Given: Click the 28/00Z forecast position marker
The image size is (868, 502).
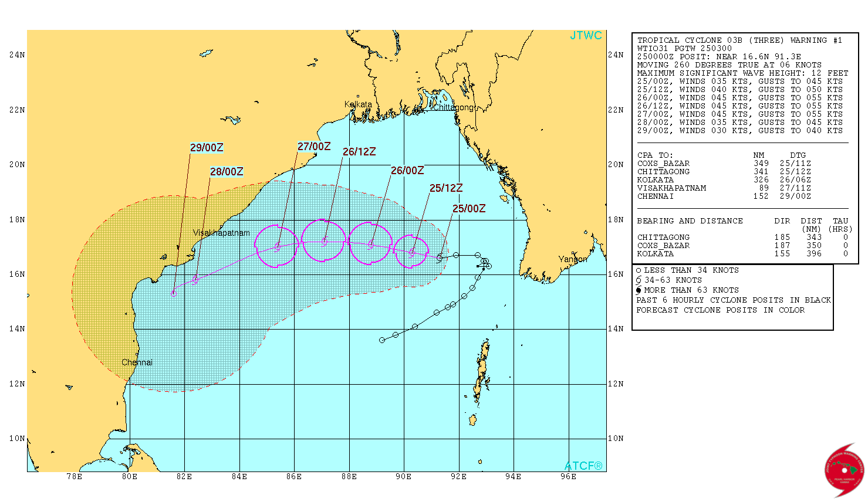Looking at the screenshot, I should (x=195, y=279).
